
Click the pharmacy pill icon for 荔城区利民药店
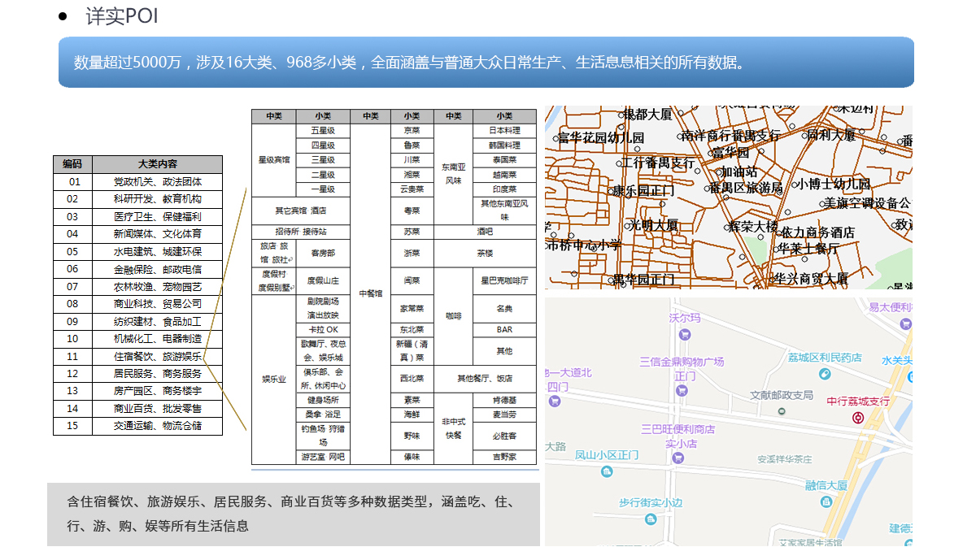pos(825,374)
